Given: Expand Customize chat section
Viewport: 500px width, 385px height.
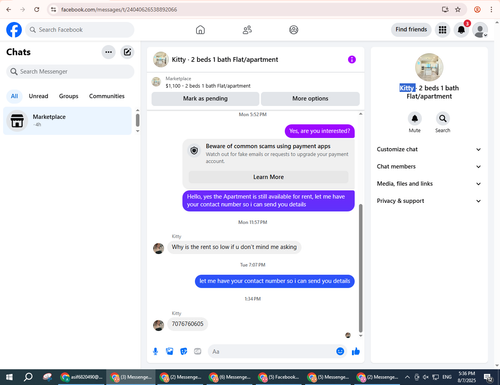Looking at the screenshot, I should [x=429, y=149].
